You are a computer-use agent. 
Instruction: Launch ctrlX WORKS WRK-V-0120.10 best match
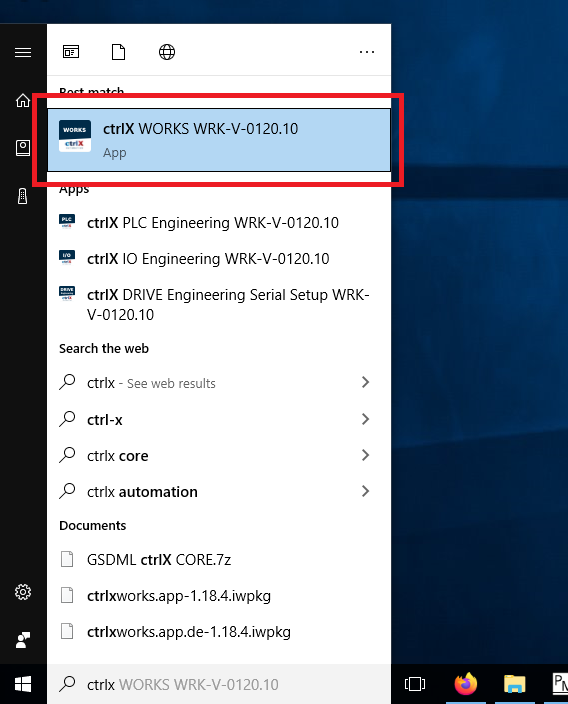click(x=219, y=140)
